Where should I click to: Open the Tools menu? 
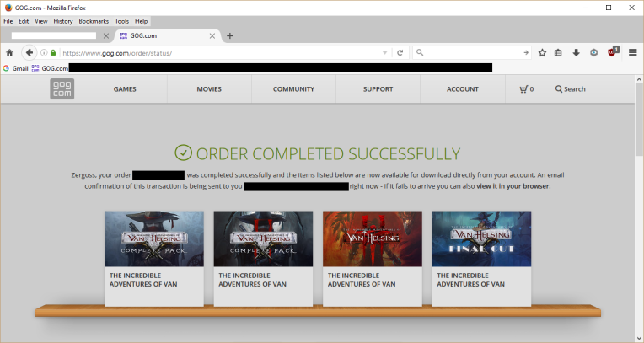tap(121, 21)
